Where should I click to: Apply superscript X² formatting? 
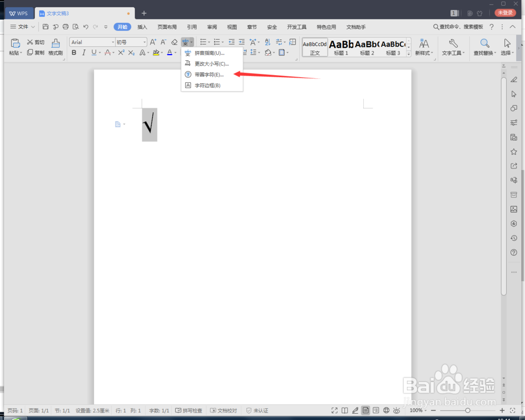[121, 52]
